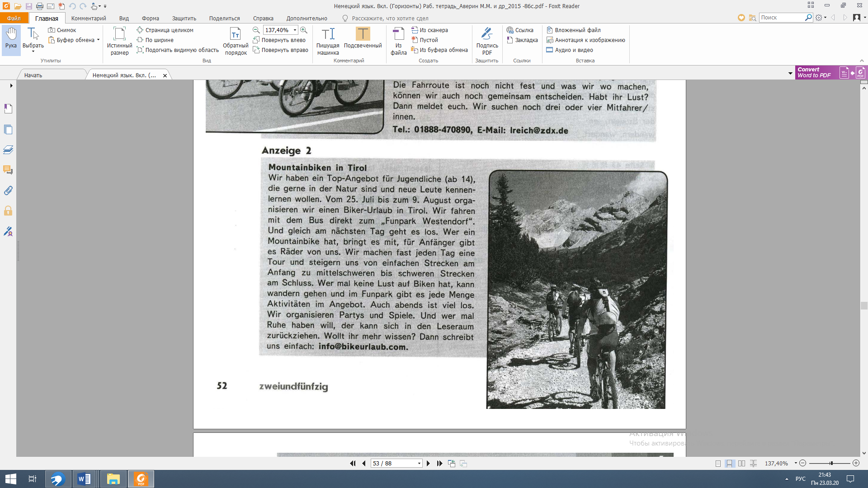This screenshot has width=868, height=488.
Task: Click the zoom out magnifier icon
Action: 256,30
